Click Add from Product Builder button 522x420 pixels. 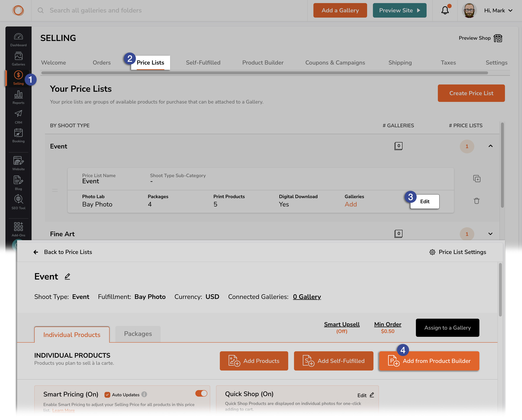[429, 361]
